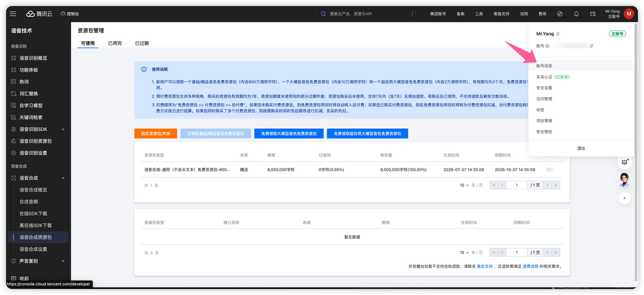Open the customer service avatar assistant
Image resolution: width=644 pixels, height=295 pixels.
coord(624,180)
